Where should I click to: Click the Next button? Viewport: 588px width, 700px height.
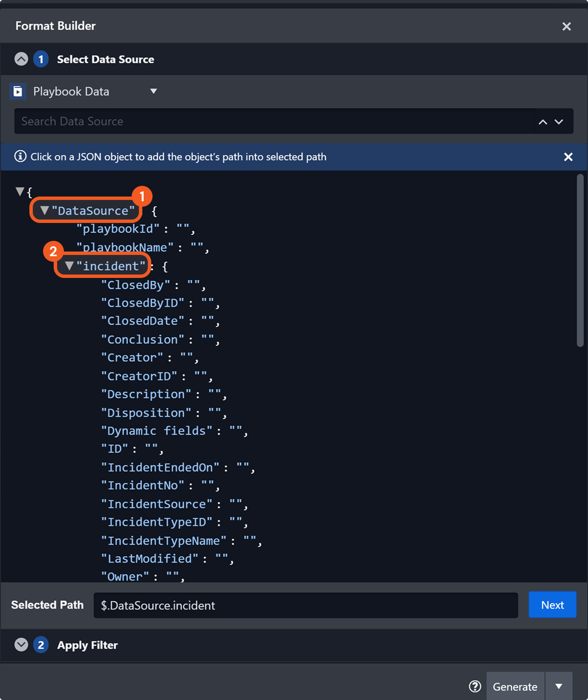coord(552,605)
